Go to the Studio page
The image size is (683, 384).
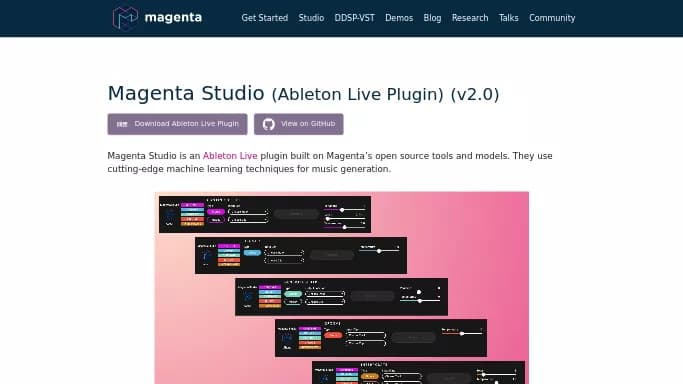tap(311, 18)
